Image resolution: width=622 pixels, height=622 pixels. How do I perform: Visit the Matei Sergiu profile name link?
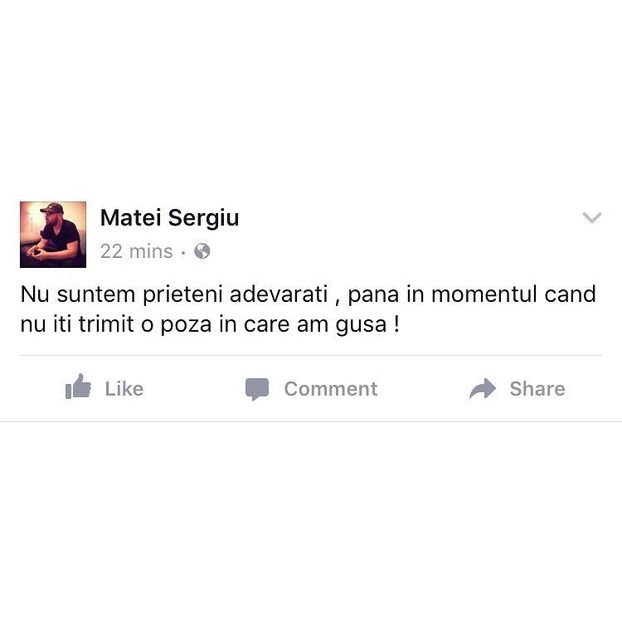[169, 218]
